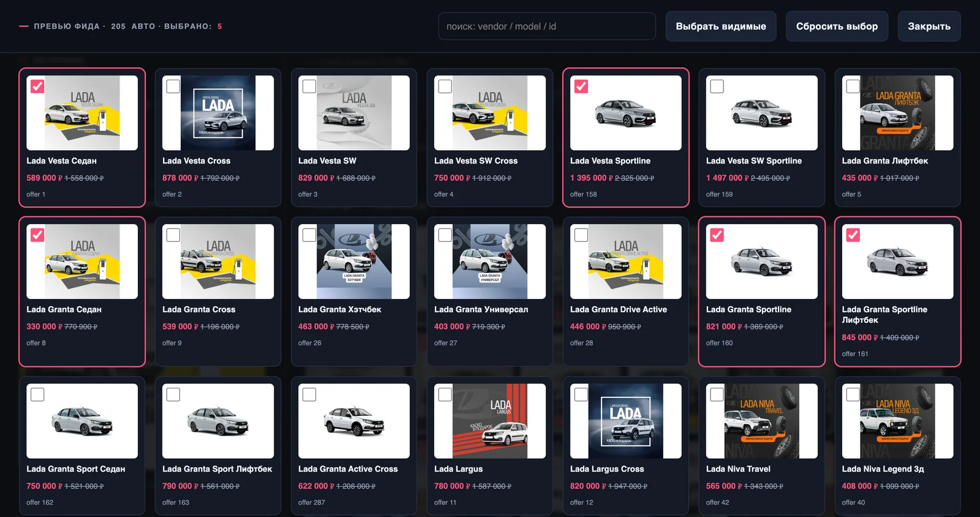Click the 403 000 ₽ price
The width and height of the screenshot is (980, 517).
(452, 326)
